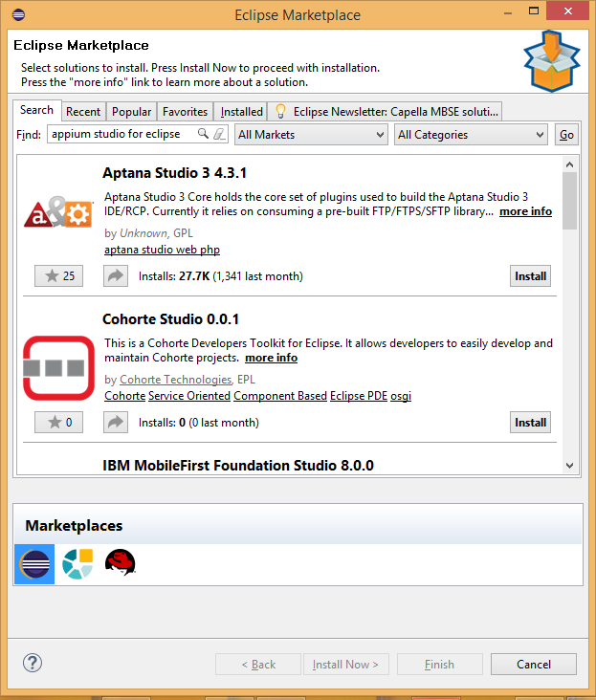Viewport: 596px width, 700px height.
Task: Click scrollbar up arrow in results list
Action: click(x=569, y=164)
